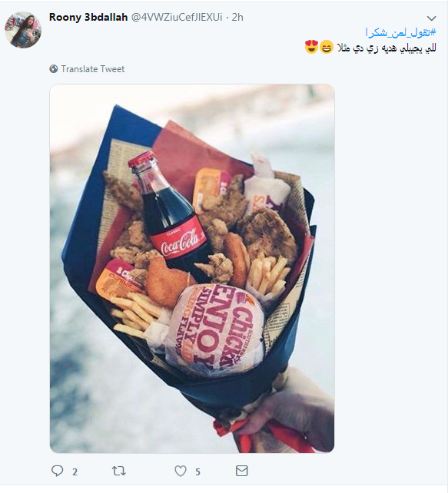Open Roony 3bdallah's profile picture
Image resolution: width=448 pixels, height=493 pixels.
pos(23,30)
